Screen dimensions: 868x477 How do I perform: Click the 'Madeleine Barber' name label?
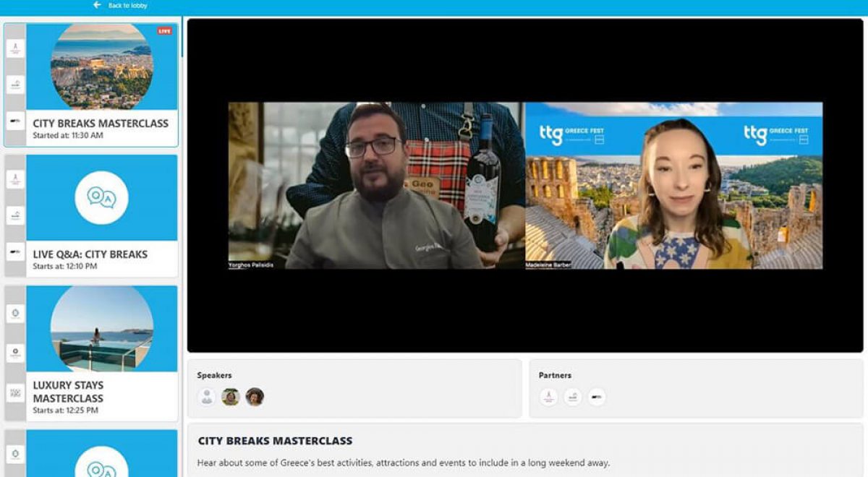(549, 265)
